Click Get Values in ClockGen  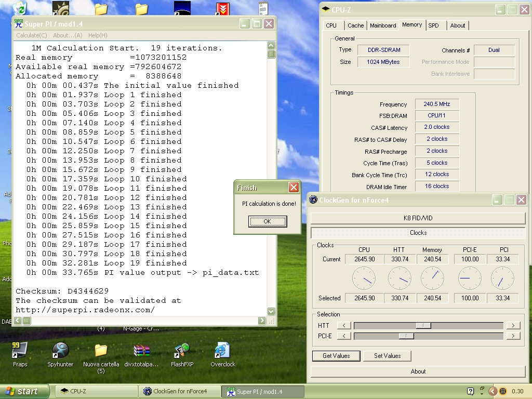pyautogui.click(x=336, y=355)
